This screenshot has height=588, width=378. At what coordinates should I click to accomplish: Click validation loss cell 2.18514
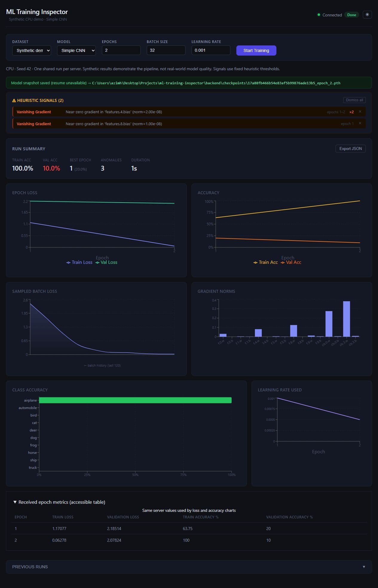click(114, 529)
